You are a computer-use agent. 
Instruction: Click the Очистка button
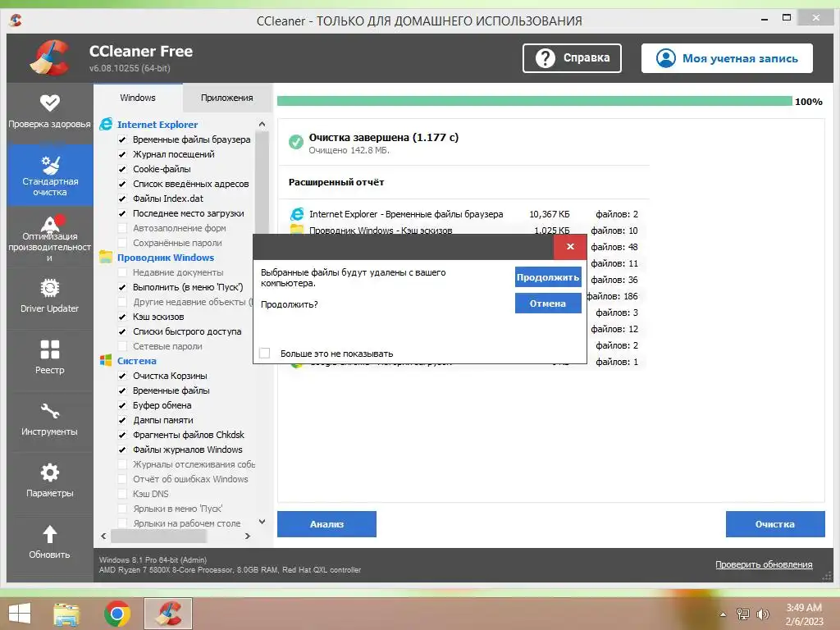tap(775, 524)
